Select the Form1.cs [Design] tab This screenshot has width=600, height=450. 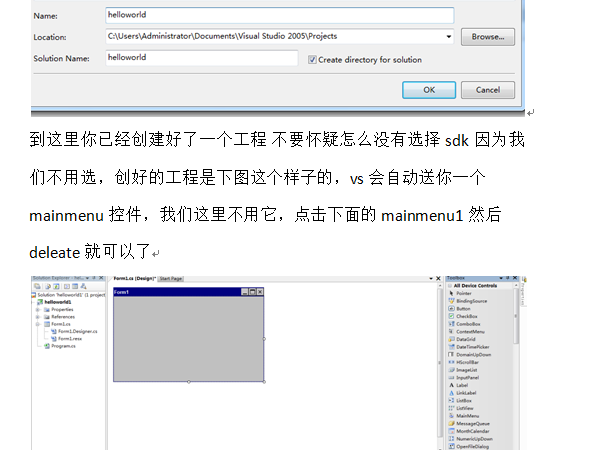[133, 278]
